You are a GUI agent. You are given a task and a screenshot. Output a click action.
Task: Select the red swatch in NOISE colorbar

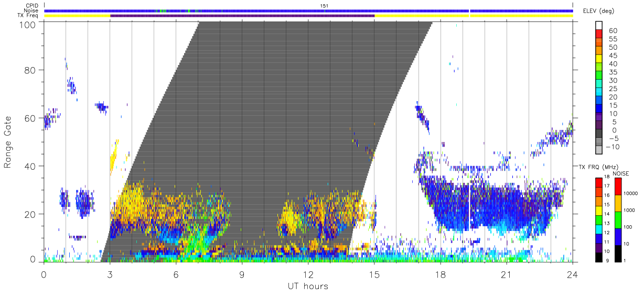coord(618,186)
